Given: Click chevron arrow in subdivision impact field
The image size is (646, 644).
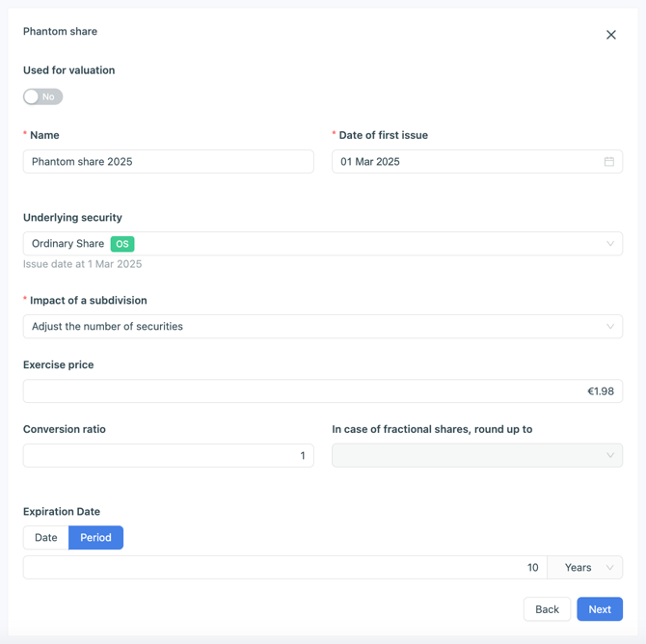Looking at the screenshot, I should (x=610, y=327).
